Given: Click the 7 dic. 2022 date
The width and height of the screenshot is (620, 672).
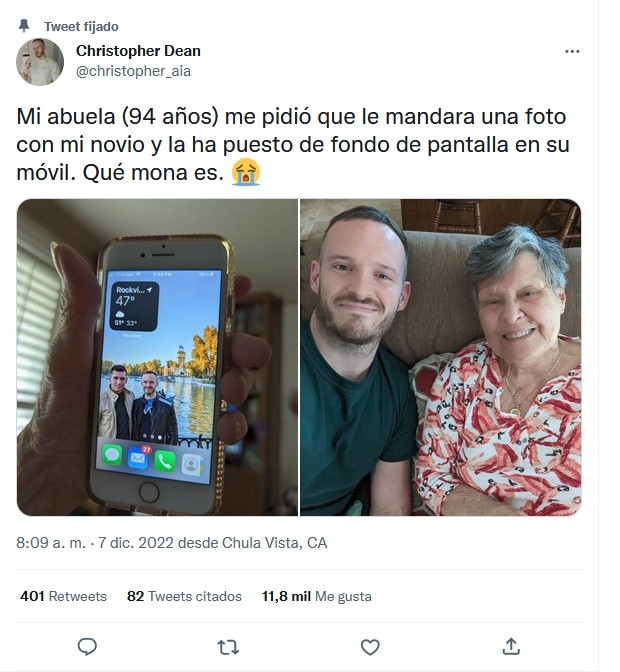Looking at the screenshot, I should pos(136,543).
